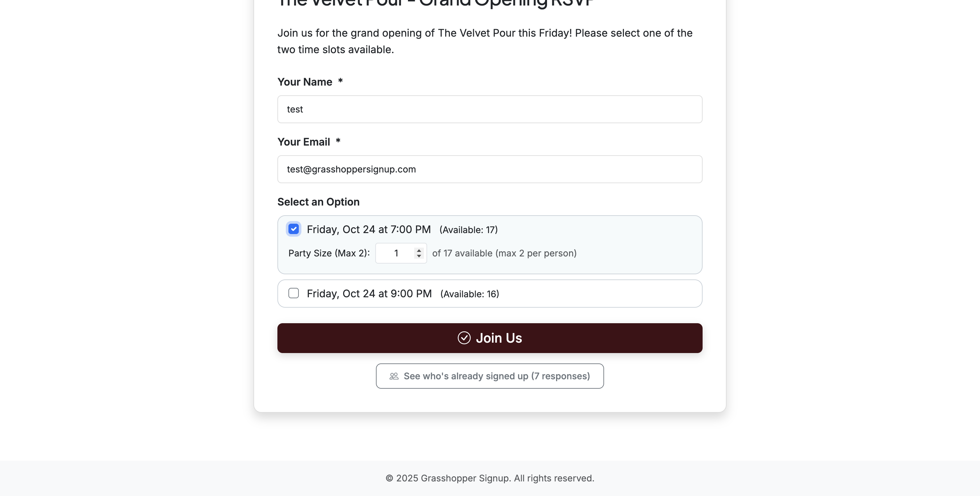Click into the Your Email field
The width and height of the screenshot is (980, 496).
[x=490, y=170]
